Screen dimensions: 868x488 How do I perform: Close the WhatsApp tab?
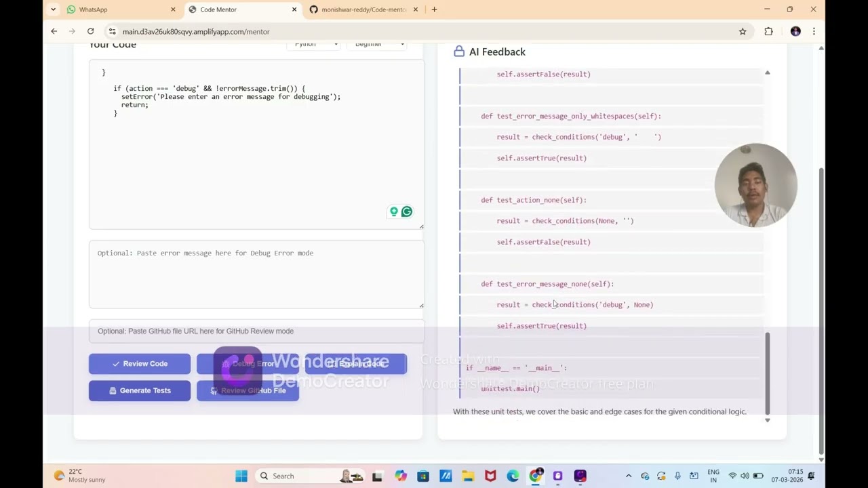tap(173, 9)
